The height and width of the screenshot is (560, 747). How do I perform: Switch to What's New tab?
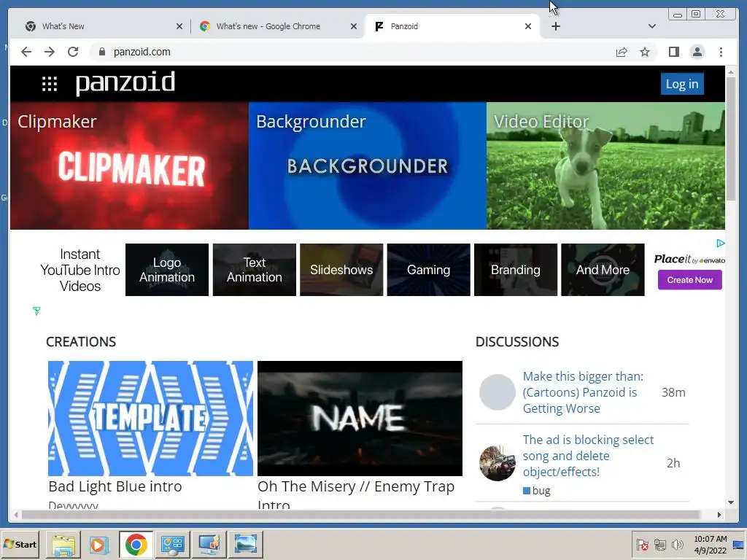coord(103,26)
